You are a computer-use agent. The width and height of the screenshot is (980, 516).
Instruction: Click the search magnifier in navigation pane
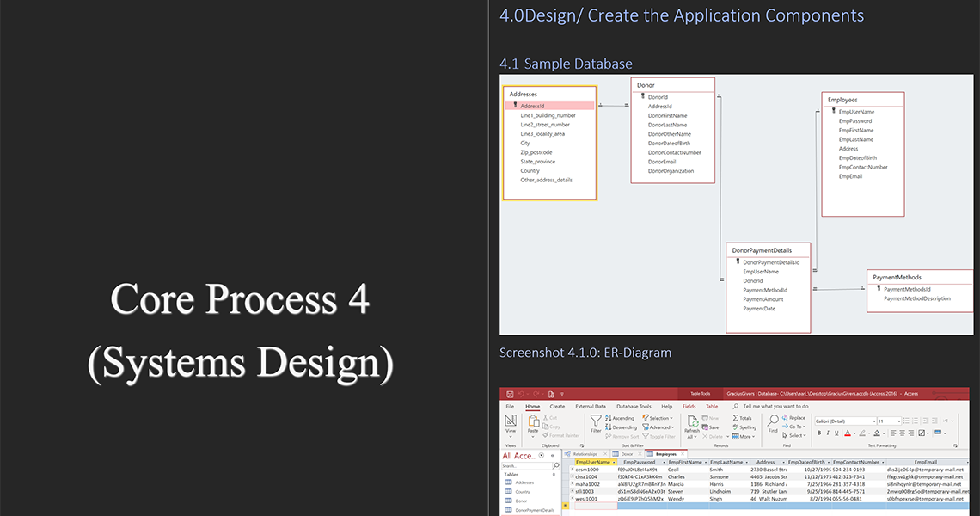click(x=555, y=465)
